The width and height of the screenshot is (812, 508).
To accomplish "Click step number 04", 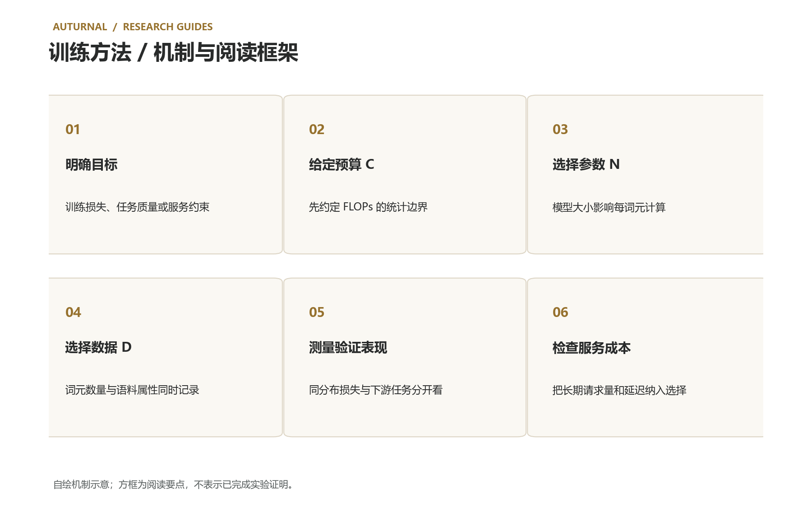I will coord(73,312).
